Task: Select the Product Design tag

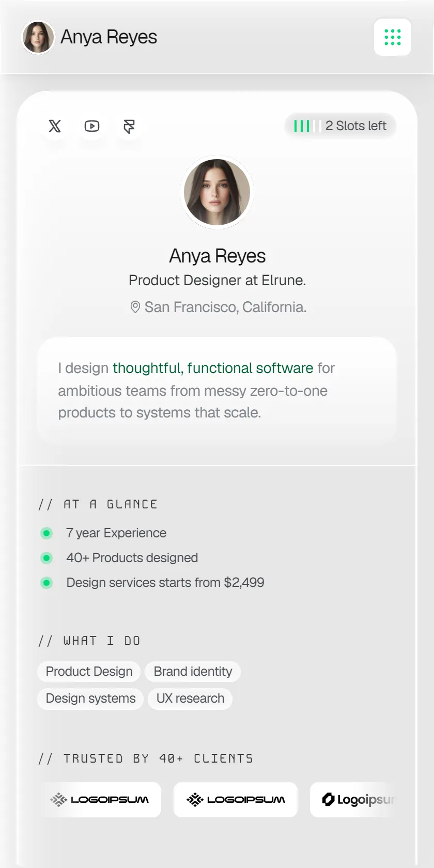Action: (x=89, y=672)
